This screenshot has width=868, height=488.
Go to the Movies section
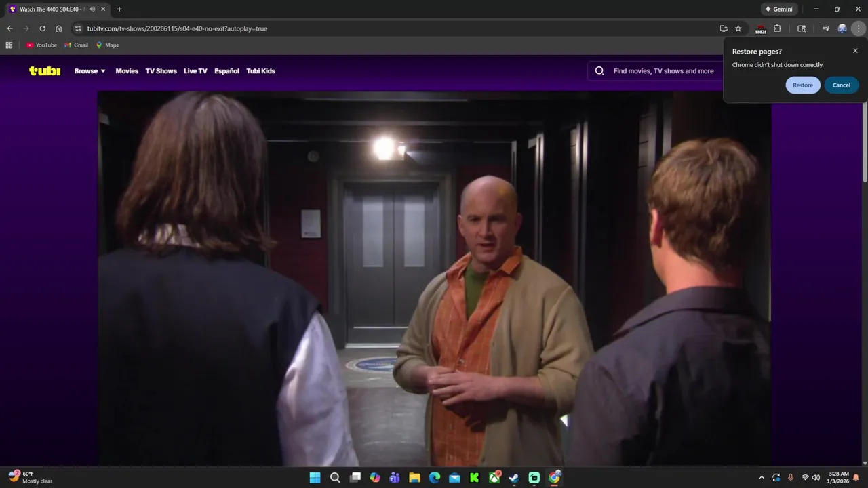click(x=127, y=70)
